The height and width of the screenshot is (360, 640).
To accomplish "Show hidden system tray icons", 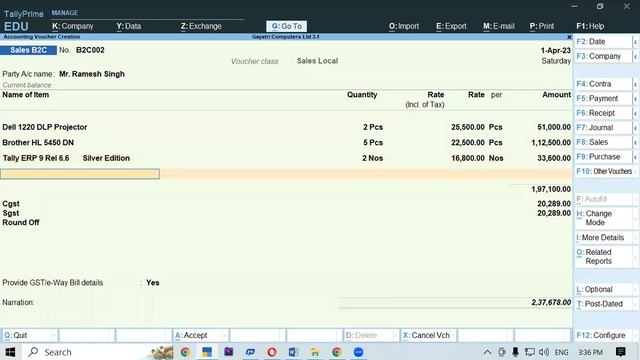I will pos(487,352).
